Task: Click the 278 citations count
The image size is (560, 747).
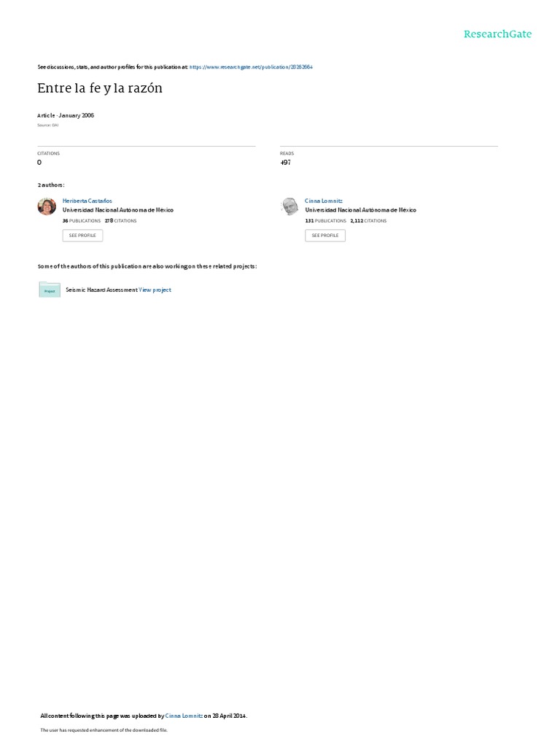Action: click(x=120, y=221)
